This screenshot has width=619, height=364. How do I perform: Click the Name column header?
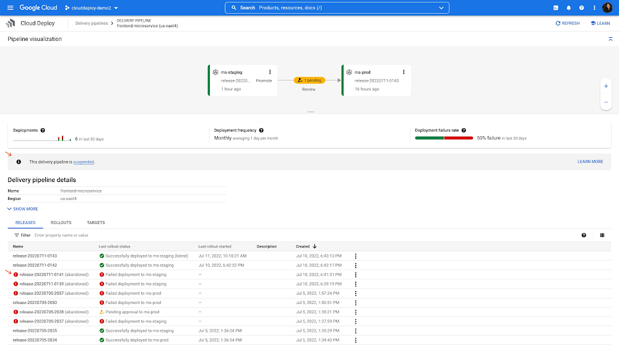[18, 246]
